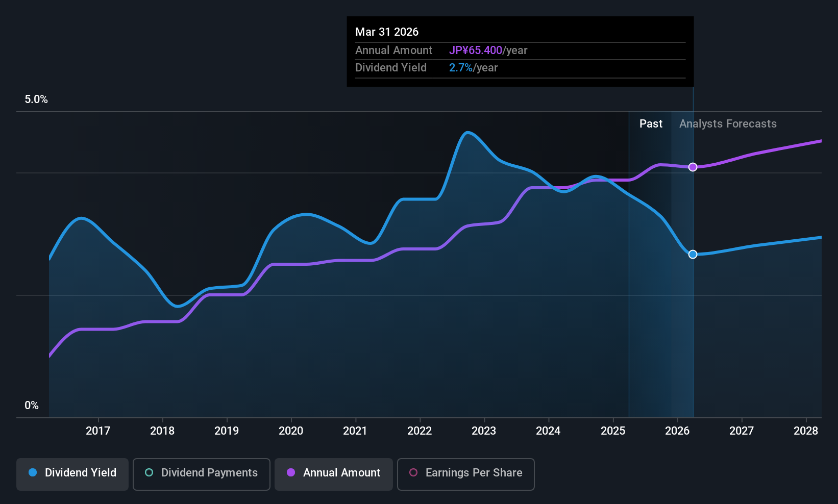This screenshot has height=504, width=838.
Task: Click the Mar 31 2026 tooltip date
Action: click(x=387, y=32)
